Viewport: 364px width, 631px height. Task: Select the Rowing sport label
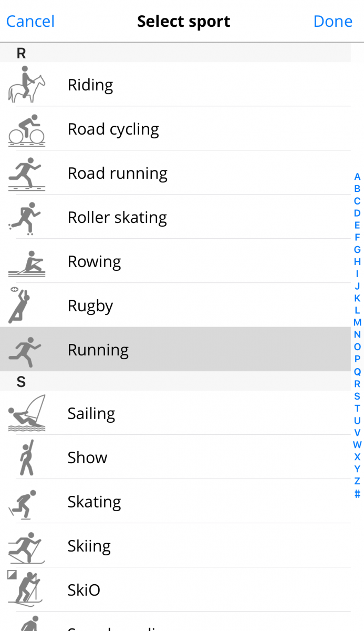click(x=95, y=261)
